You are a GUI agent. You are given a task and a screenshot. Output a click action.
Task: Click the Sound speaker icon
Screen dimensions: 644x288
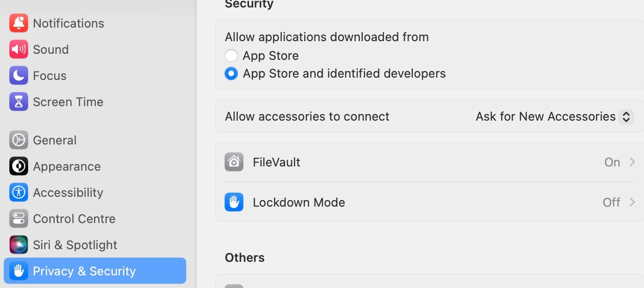coord(19,50)
